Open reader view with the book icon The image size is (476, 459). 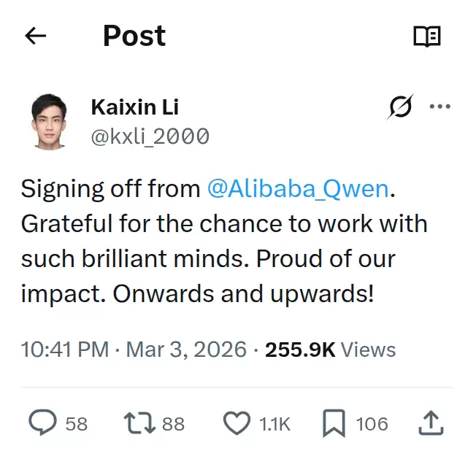[x=427, y=36]
